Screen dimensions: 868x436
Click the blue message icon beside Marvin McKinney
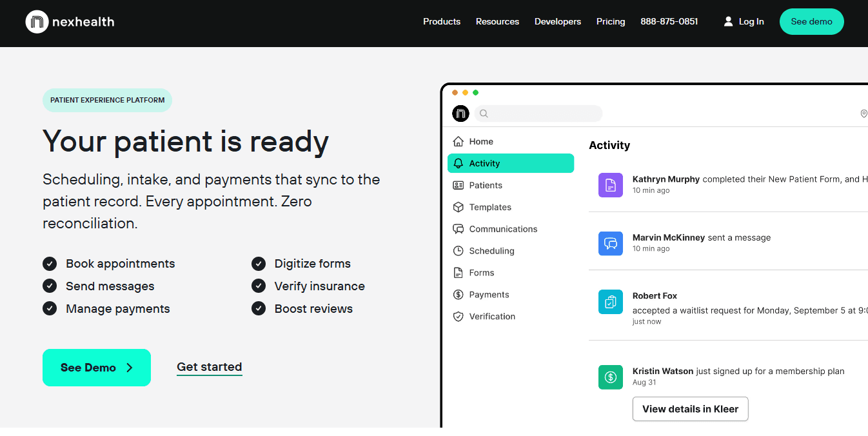(x=611, y=243)
